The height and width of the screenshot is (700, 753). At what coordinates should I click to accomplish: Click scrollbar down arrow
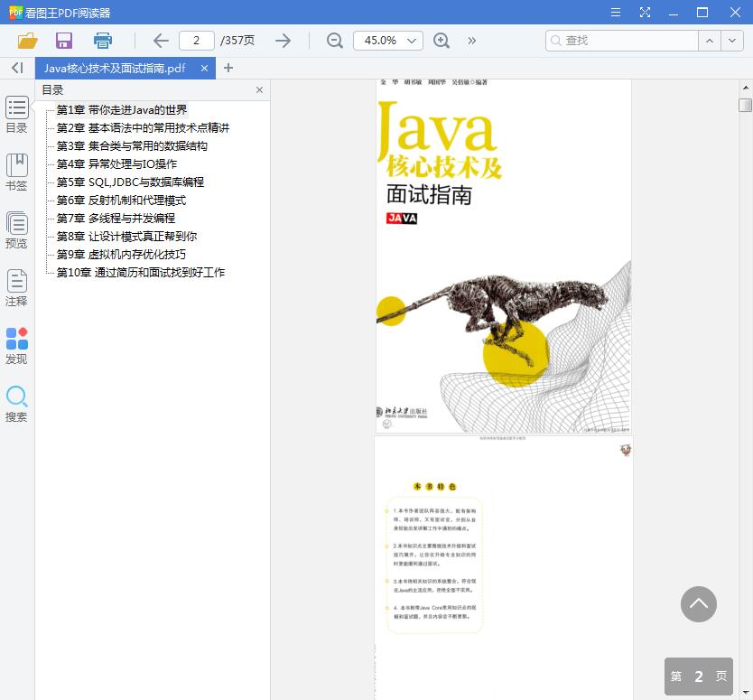click(x=745, y=693)
